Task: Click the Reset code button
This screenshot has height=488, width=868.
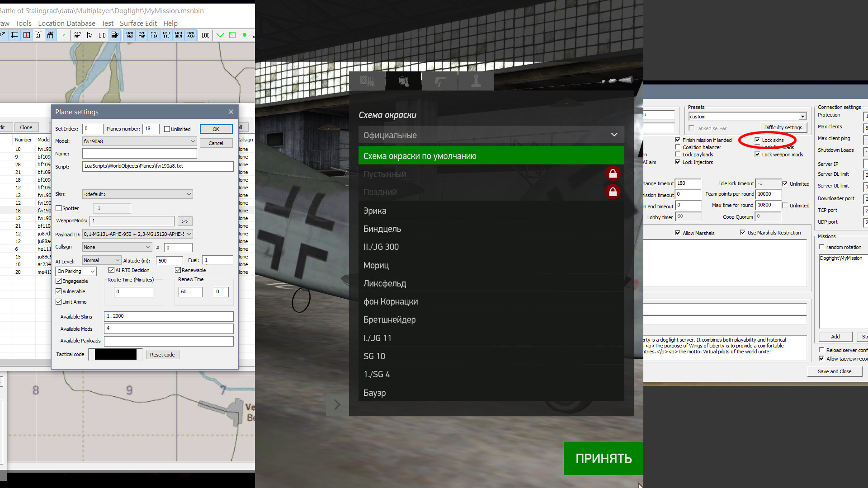Action: coord(162,355)
